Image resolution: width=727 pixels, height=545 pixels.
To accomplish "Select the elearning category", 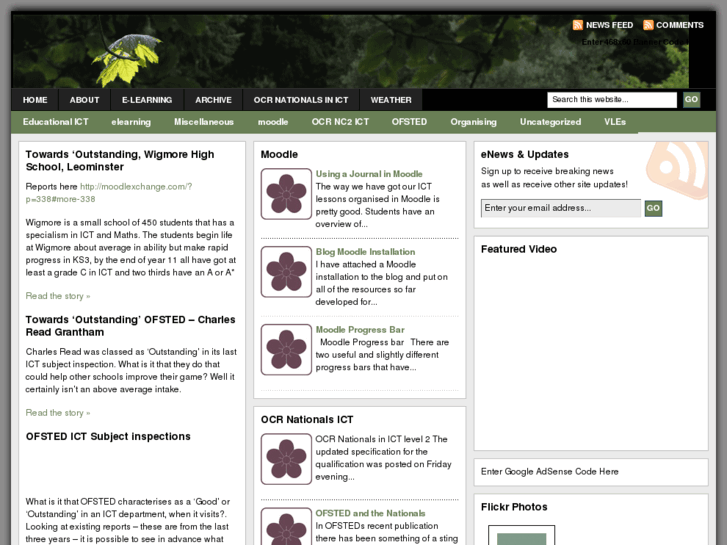I will (131, 122).
